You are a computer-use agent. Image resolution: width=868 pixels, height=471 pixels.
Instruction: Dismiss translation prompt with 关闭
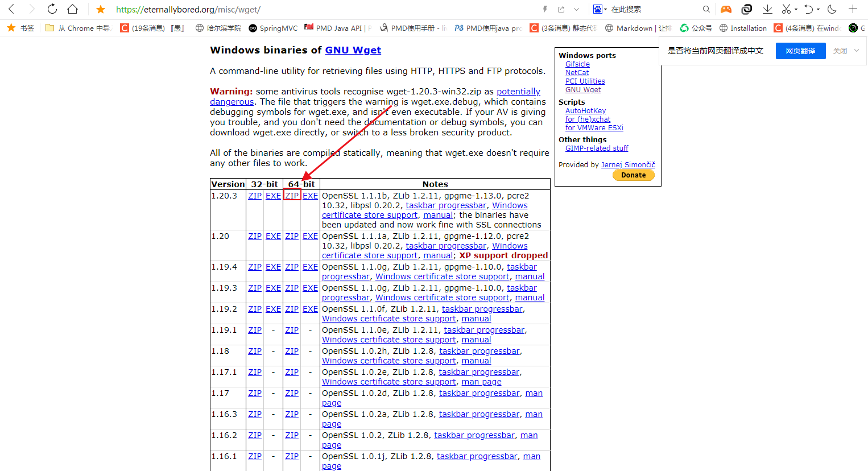[x=840, y=51]
